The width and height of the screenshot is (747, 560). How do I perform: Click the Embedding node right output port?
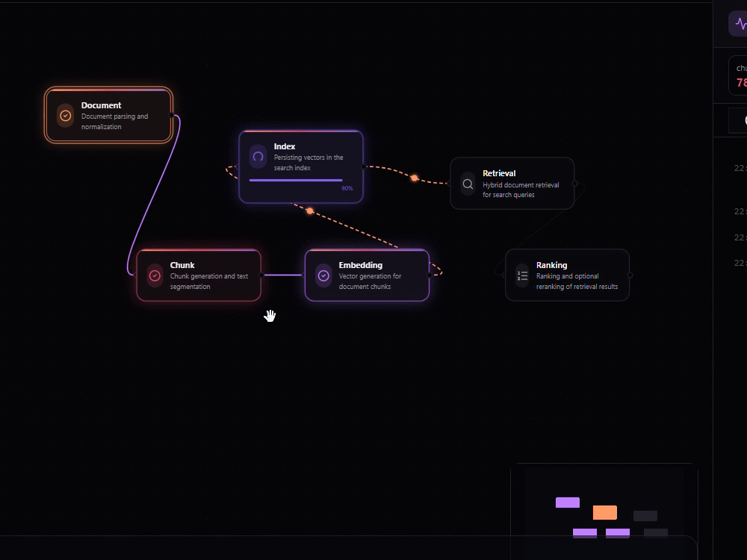coord(430,276)
